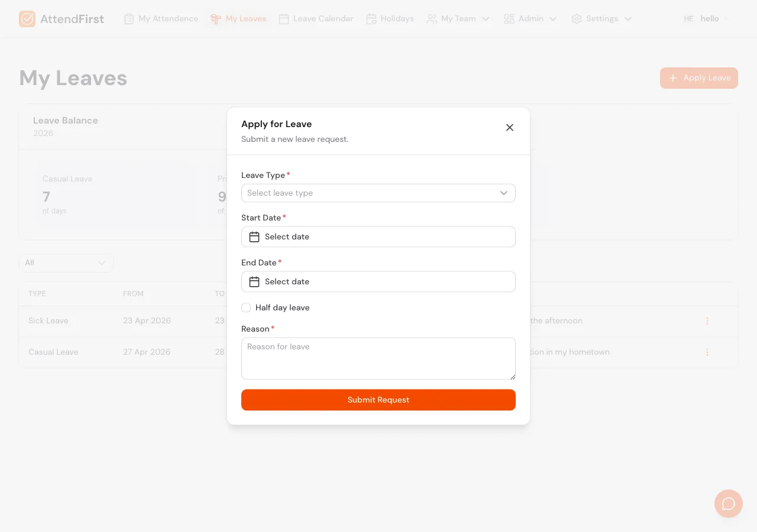Expand the Admin dropdown

point(554,18)
